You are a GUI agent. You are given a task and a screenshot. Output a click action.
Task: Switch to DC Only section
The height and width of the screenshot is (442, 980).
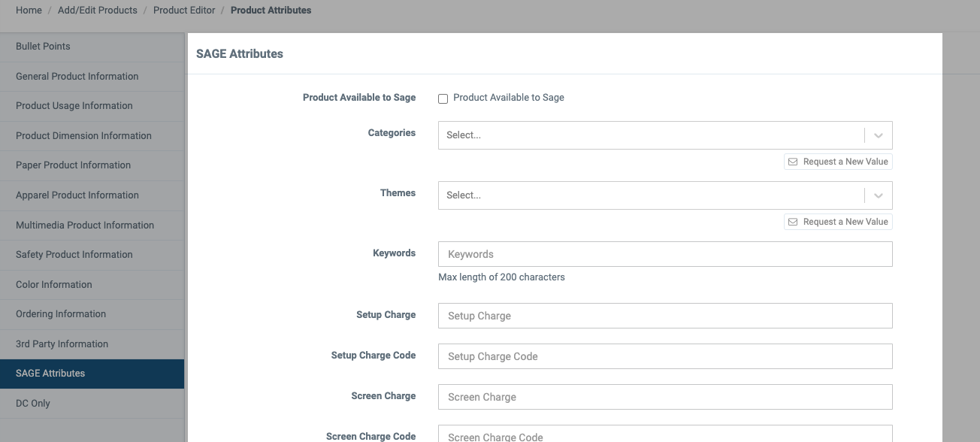pyautogui.click(x=92, y=404)
